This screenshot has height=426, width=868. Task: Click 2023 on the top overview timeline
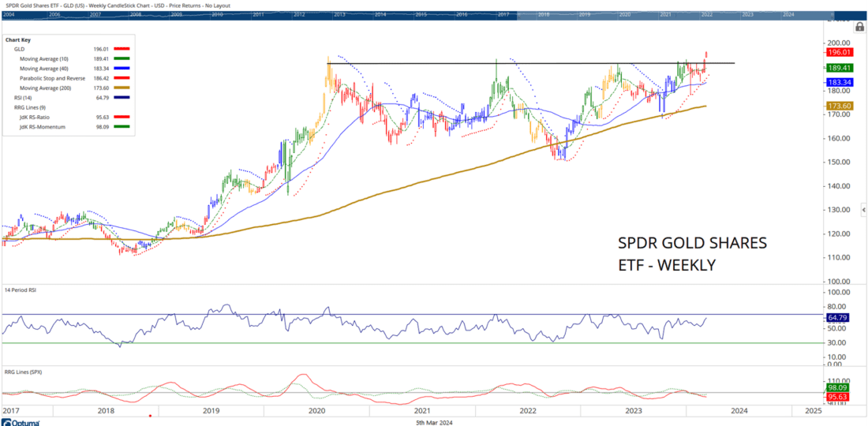(747, 15)
